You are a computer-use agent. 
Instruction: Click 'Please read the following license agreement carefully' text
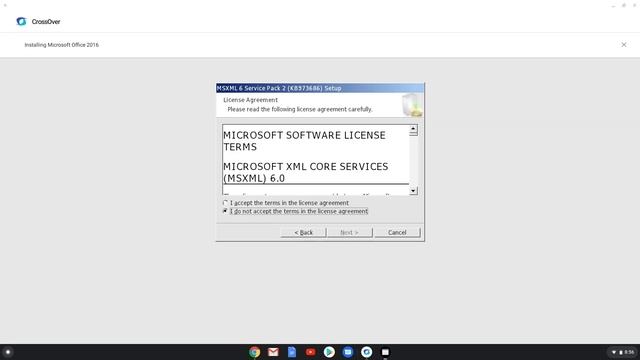click(x=300, y=109)
